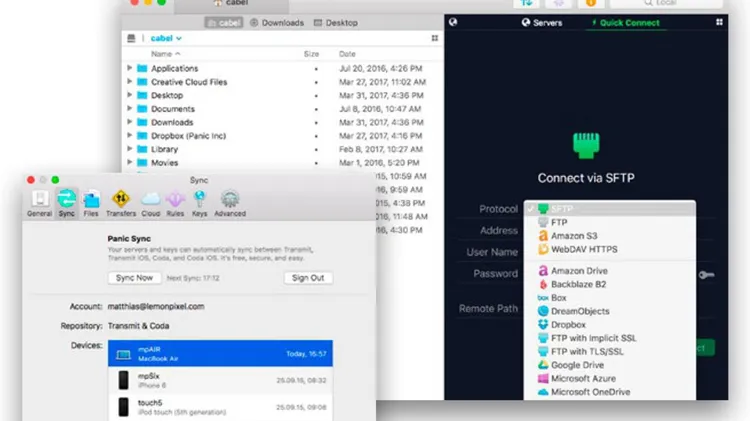Open the cabel path dropdown

[166, 38]
